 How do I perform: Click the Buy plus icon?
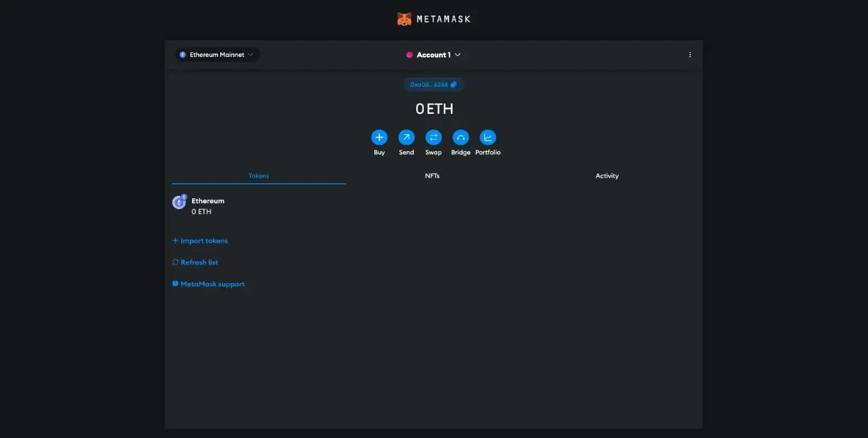tap(379, 137)
